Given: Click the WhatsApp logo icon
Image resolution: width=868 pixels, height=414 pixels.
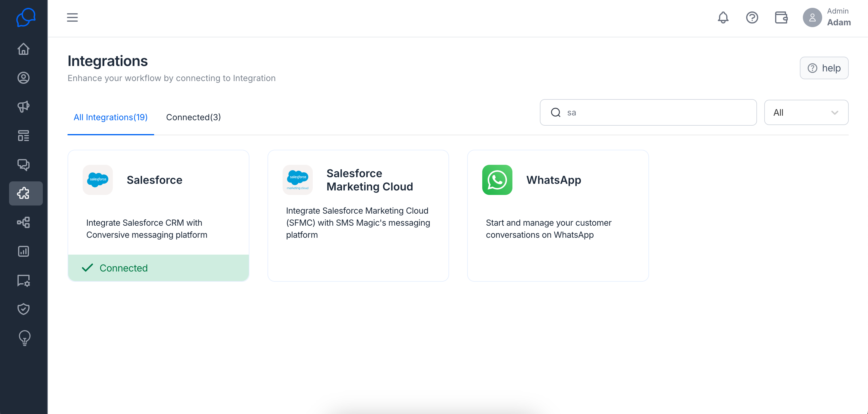Looking at the screenshot, I should pos(497,180).
